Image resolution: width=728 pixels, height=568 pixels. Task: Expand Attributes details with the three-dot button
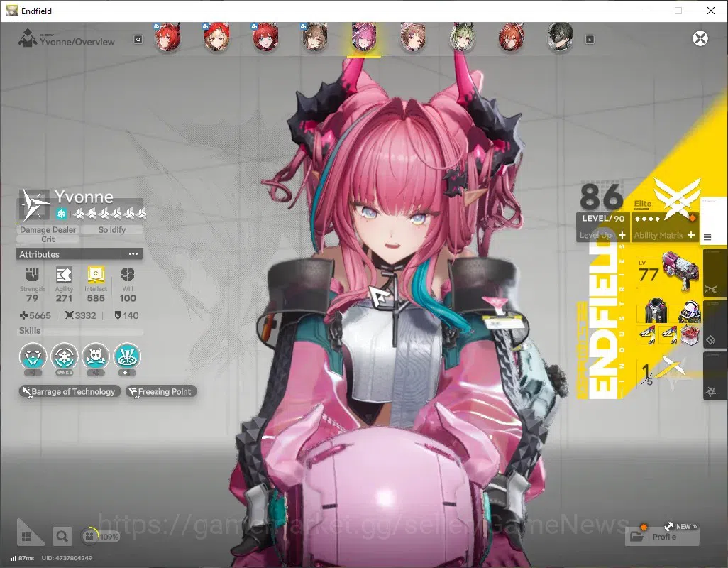click(133, 254)
